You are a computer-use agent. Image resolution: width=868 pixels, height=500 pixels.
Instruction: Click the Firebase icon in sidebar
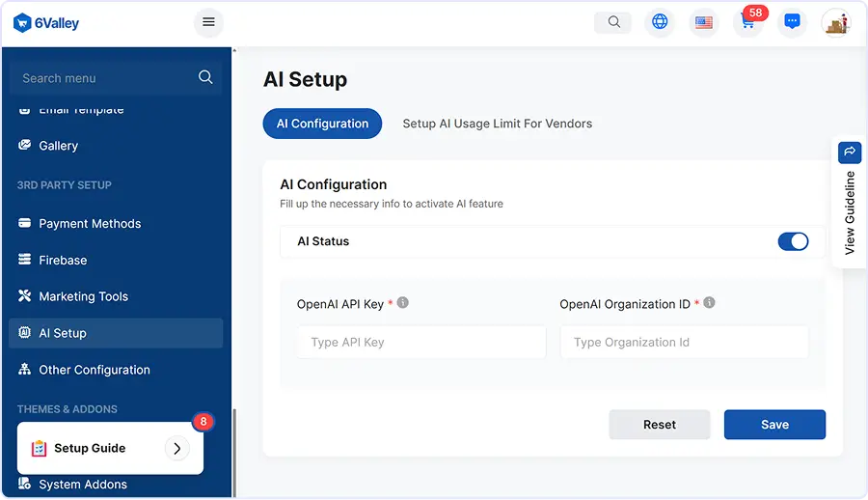(24, 260)
